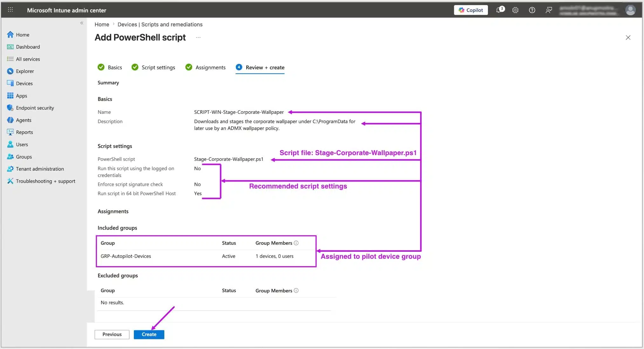Click the Devices icon in sidebar
The width and height of the screenshot is (644, 349).
click(x=10, y=83)
